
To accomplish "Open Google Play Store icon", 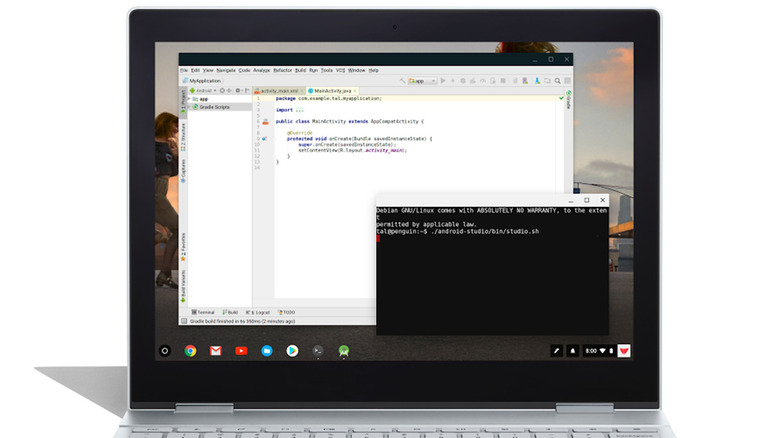I will [x=292, y=351].
